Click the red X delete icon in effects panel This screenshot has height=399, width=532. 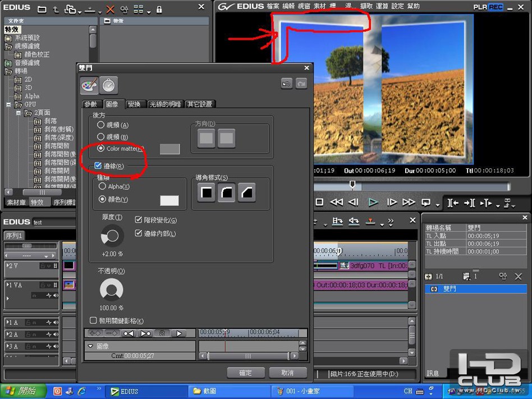pyautogui.click(x=110, y=10)
